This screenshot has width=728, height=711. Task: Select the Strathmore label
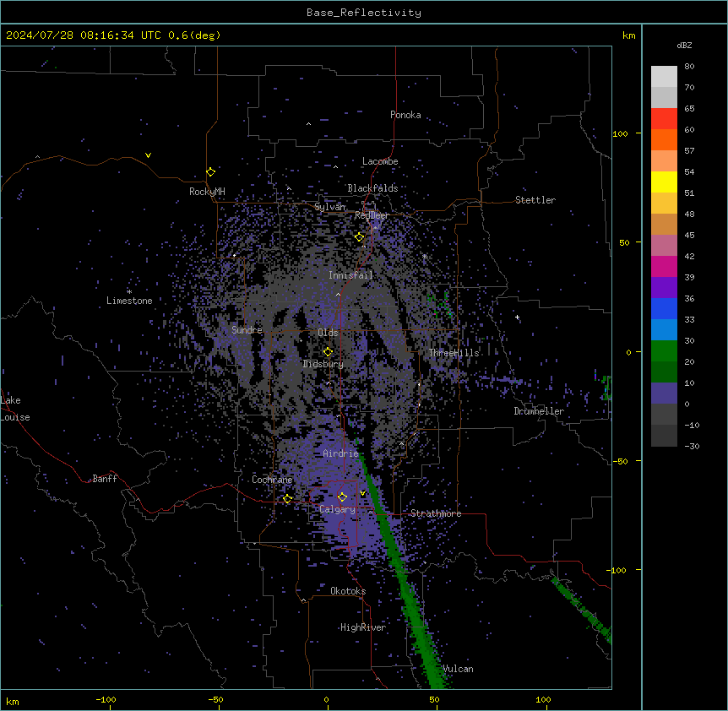[436, 513]
